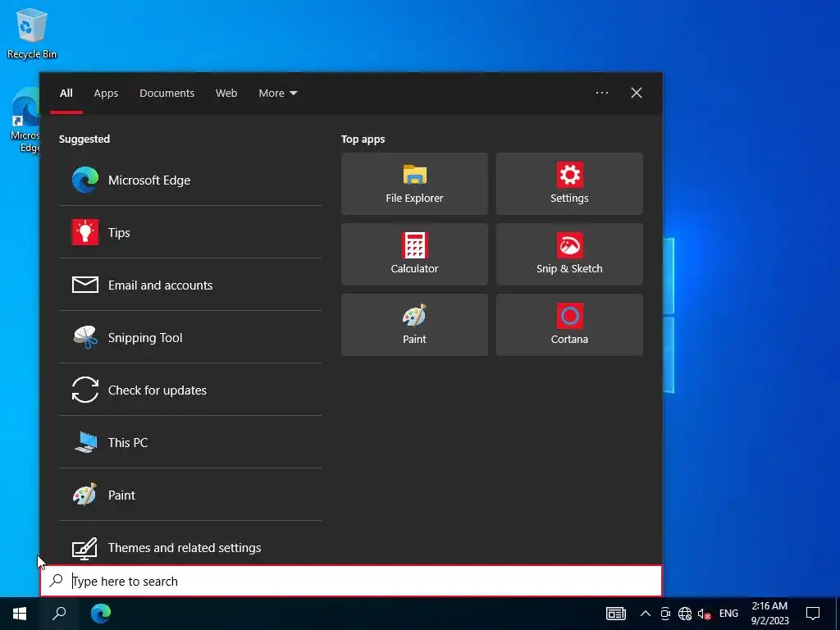Launch Tips from Suggested list
The height and width of the screenshot is (630, 840).
(x=190, y=232)
